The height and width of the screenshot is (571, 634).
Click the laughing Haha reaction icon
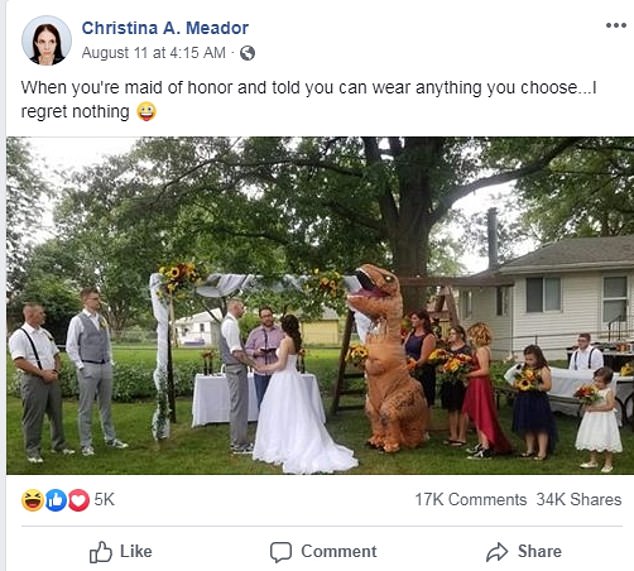point(32,499)
